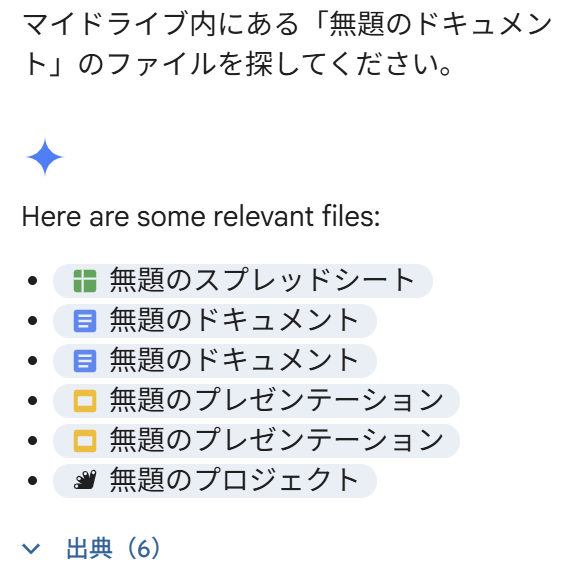Click the Slides icon on the second 無題のプレゼンテーション

85,441
